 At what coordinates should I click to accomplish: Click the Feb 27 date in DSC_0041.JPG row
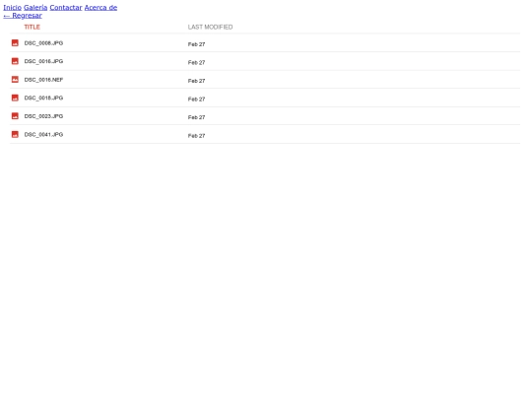(196, 136)
